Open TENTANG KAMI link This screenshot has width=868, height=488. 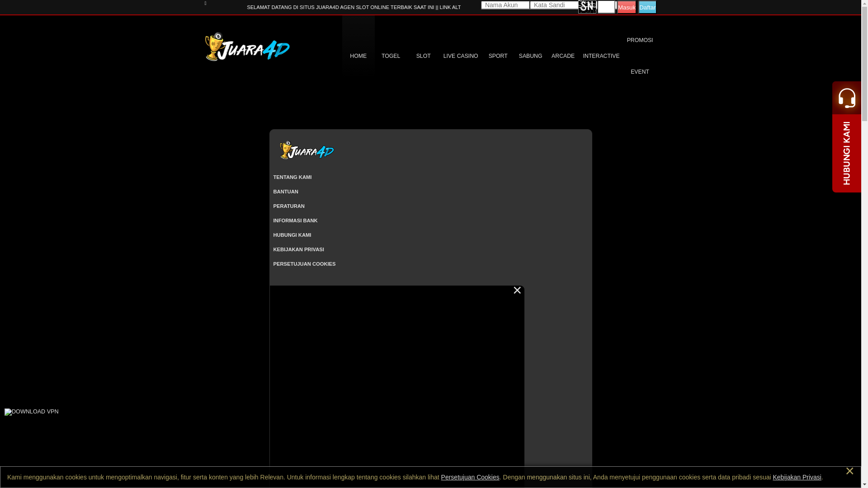(292, 177)
